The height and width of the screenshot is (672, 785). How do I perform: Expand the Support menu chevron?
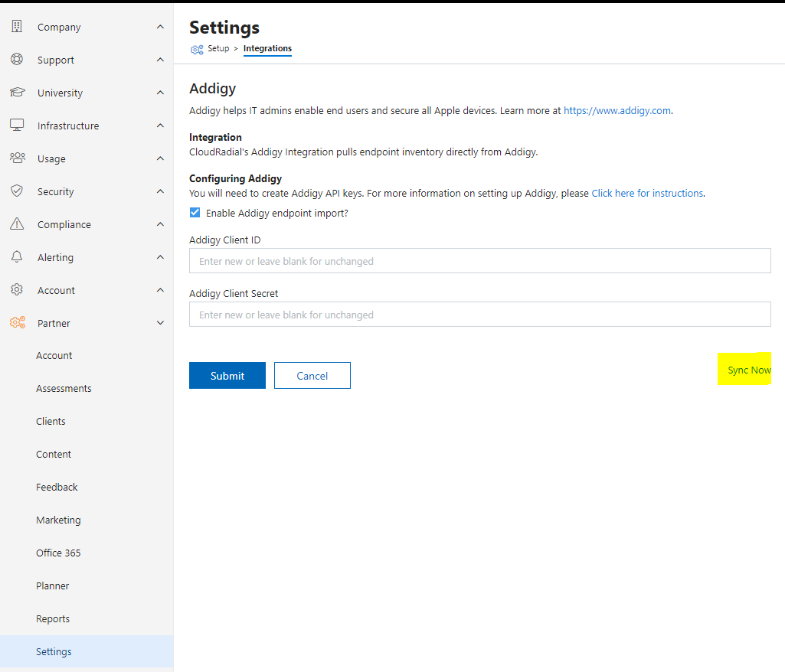tap(160, 60)
